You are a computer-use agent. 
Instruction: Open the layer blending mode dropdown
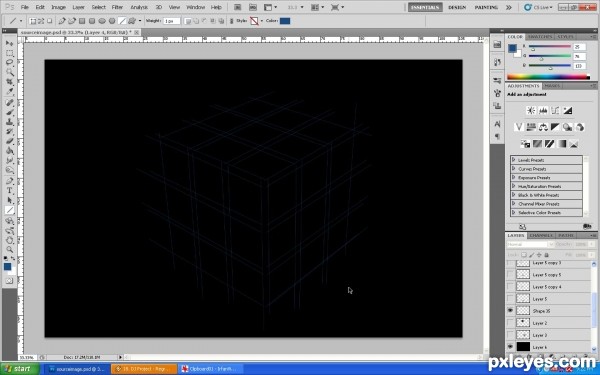coord(530,244)
